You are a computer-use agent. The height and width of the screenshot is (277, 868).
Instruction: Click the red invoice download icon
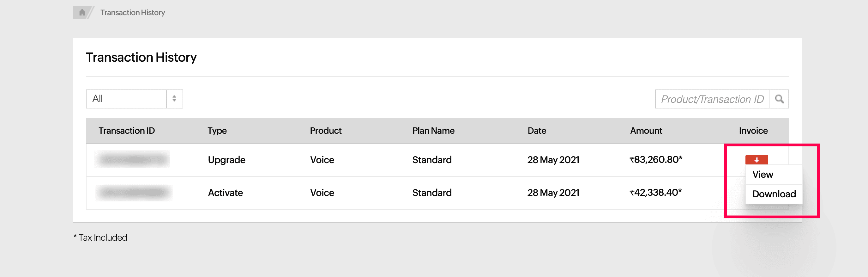point(756,160)
